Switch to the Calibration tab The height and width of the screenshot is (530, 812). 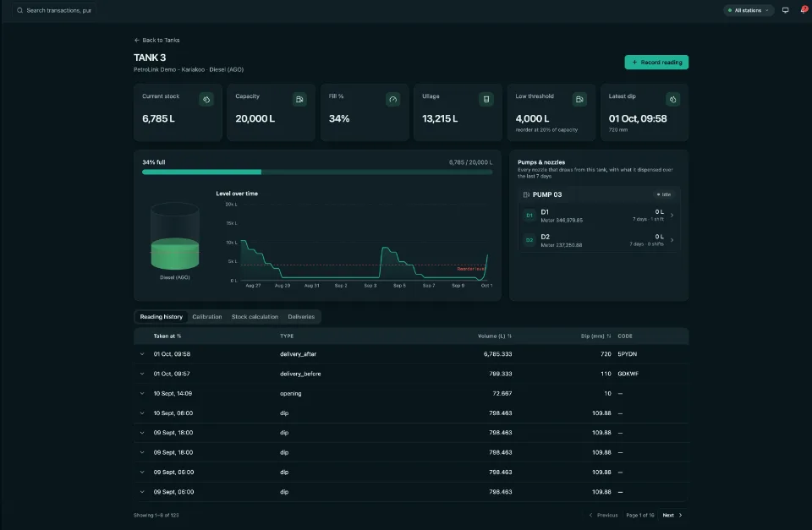pyautogui.click(x=207, y=317)
